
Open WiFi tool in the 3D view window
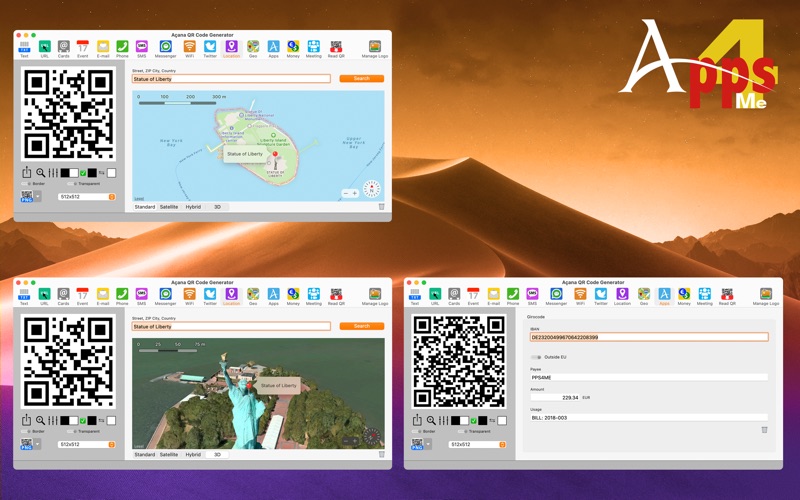(189, 296)
